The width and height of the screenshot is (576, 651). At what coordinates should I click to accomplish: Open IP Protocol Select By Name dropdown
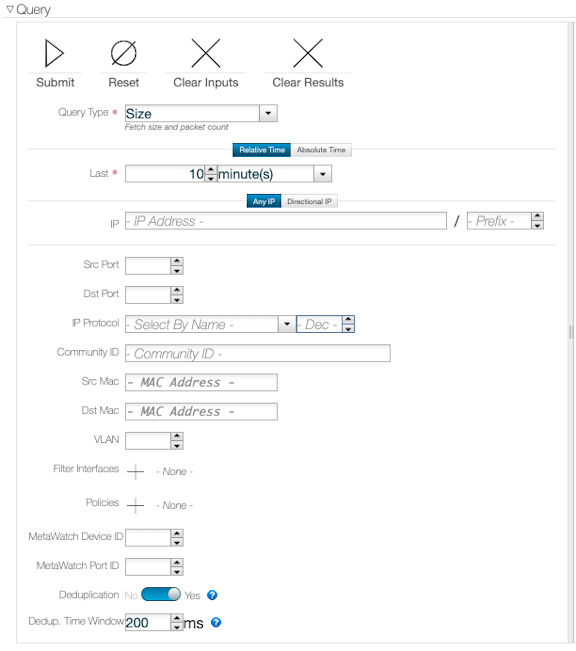click(x=287, y=324)
